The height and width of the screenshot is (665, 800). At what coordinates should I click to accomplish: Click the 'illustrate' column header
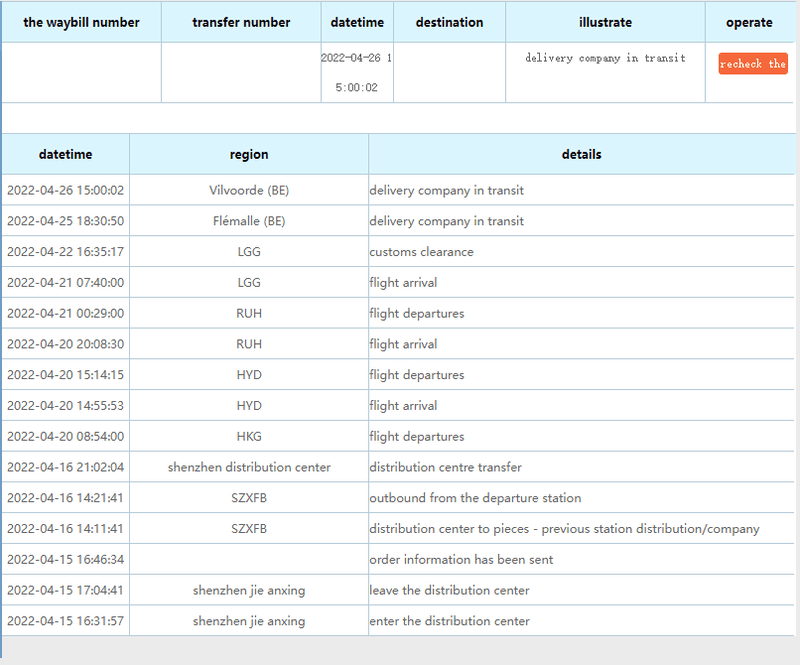pyautogui.click(x=605, y=22)
